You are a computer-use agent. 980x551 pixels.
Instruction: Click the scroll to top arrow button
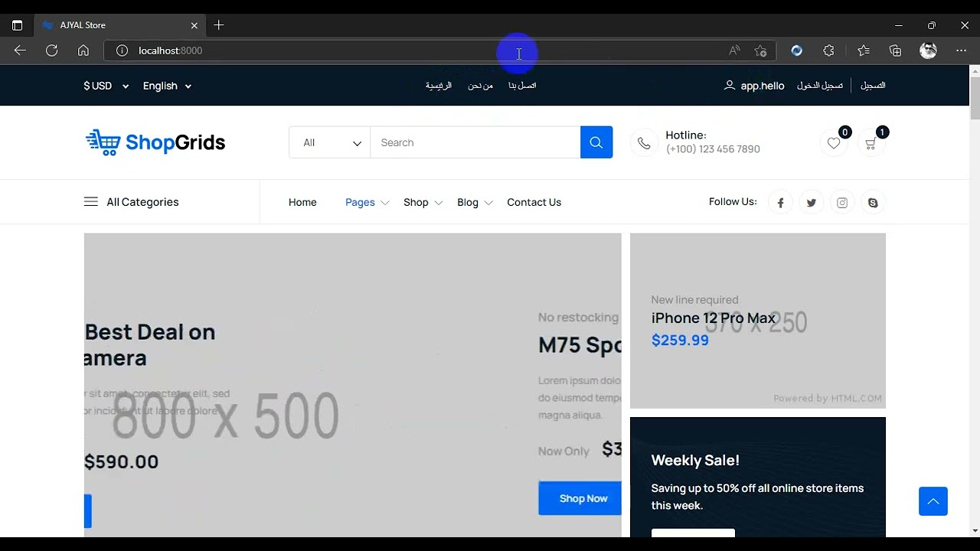933,501
